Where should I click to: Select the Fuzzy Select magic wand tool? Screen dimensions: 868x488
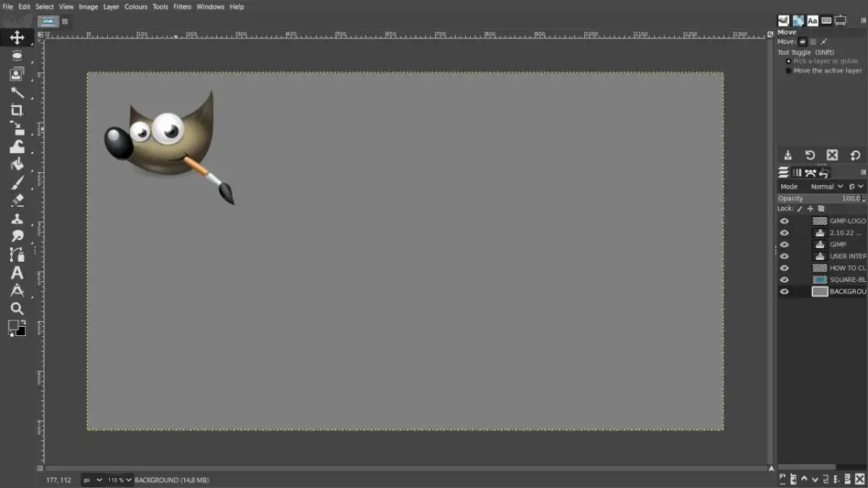coord(17,92)
